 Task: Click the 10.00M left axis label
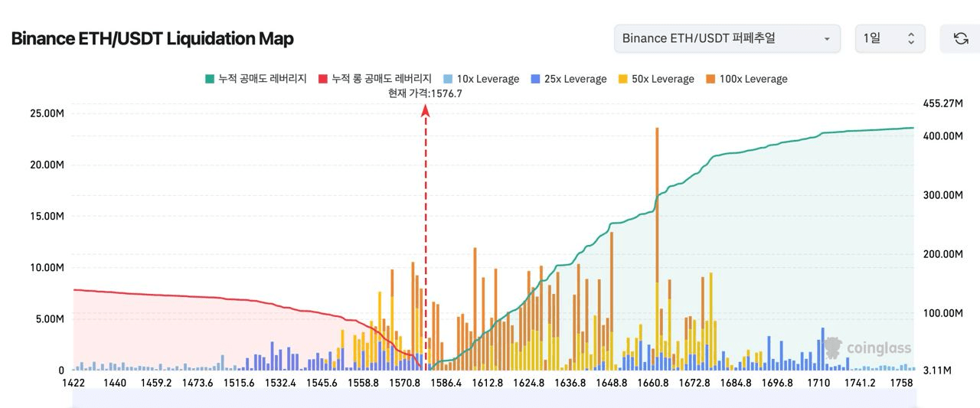point(46,267)
